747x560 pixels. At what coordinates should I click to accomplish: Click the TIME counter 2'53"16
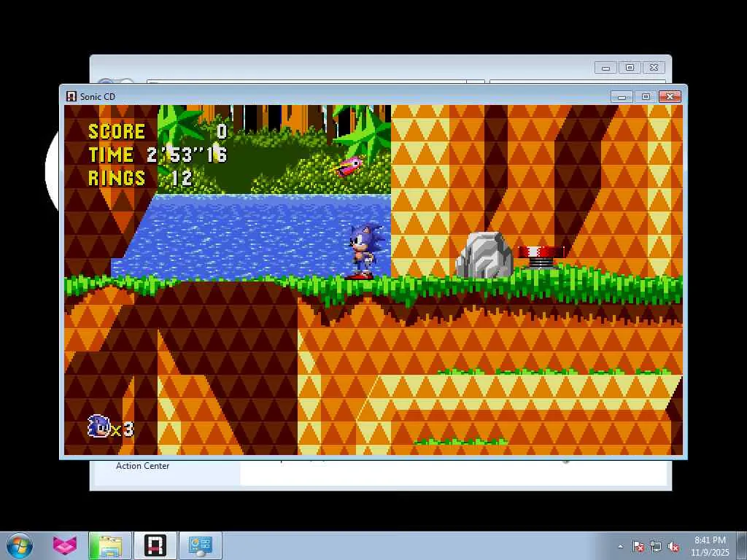click(187, 155)
